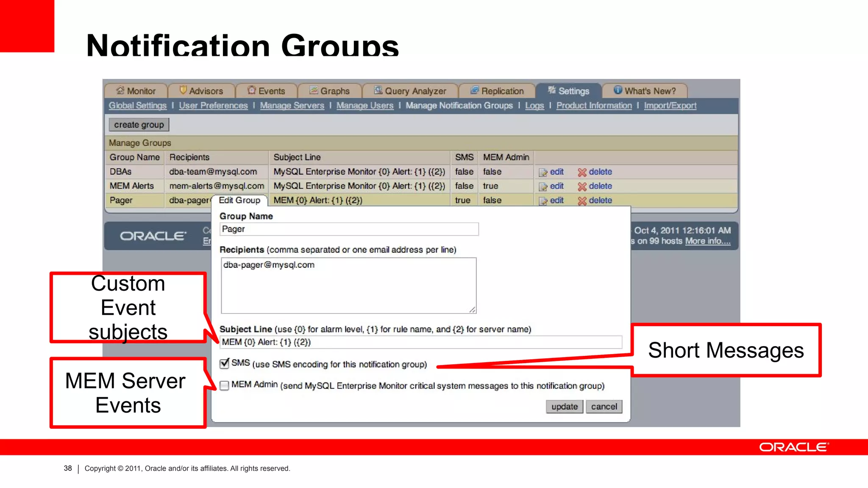Image resolution: width=868 pixels, height=488 pixels.
Task: Click the create group button
Action: tap(139, 125)
